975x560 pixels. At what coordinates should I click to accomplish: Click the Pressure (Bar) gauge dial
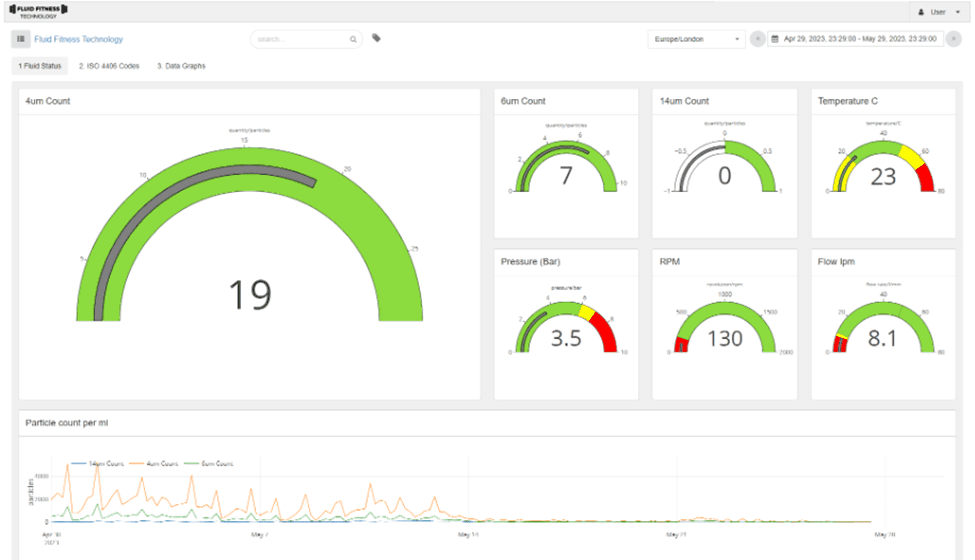pyautogui.click(x=565, y=325)
